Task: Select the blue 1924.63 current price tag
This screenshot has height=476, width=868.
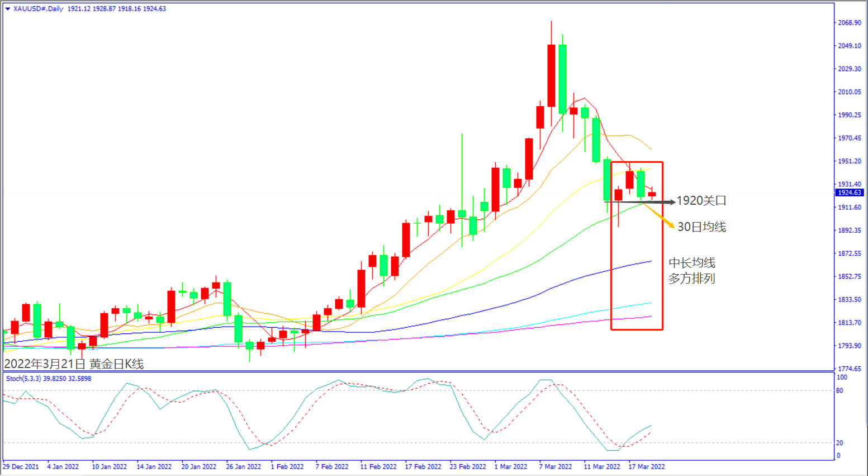Action: coord(849,193)
